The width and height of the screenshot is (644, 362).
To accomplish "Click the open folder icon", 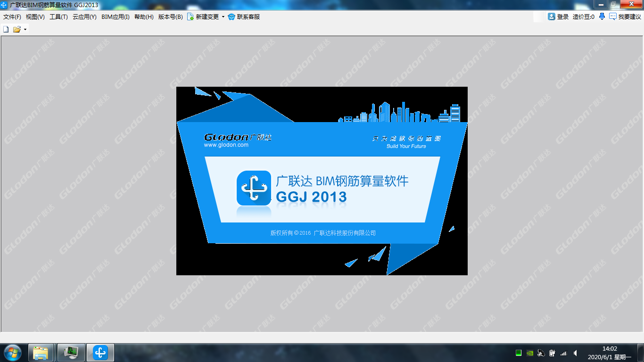I will tap(17, 29).
